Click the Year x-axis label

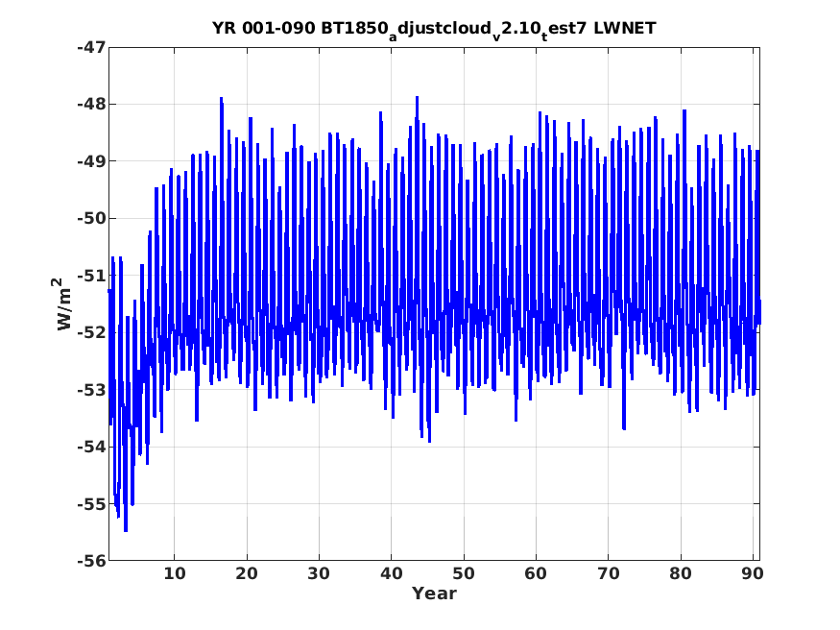pos(434,594)
